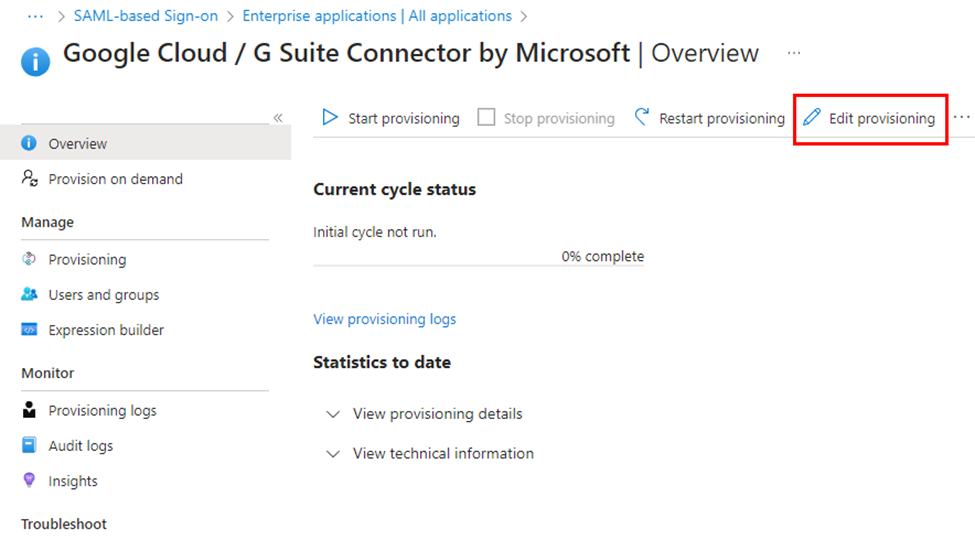Open toolbar overflow ellipsis after Edit provisioning
Image resolution: width=975 pixels, height=539 pixels.
tap(961, 118)
